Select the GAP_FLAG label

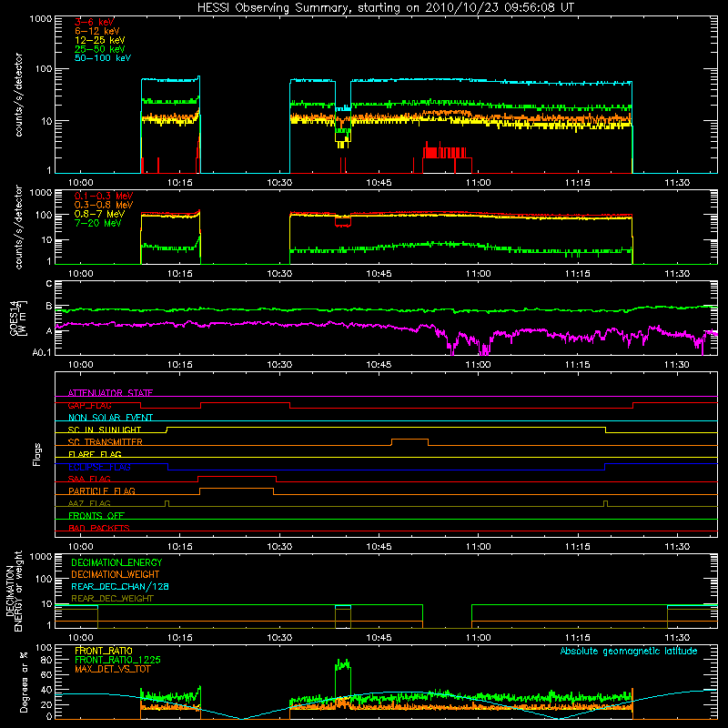pos(89,405)
